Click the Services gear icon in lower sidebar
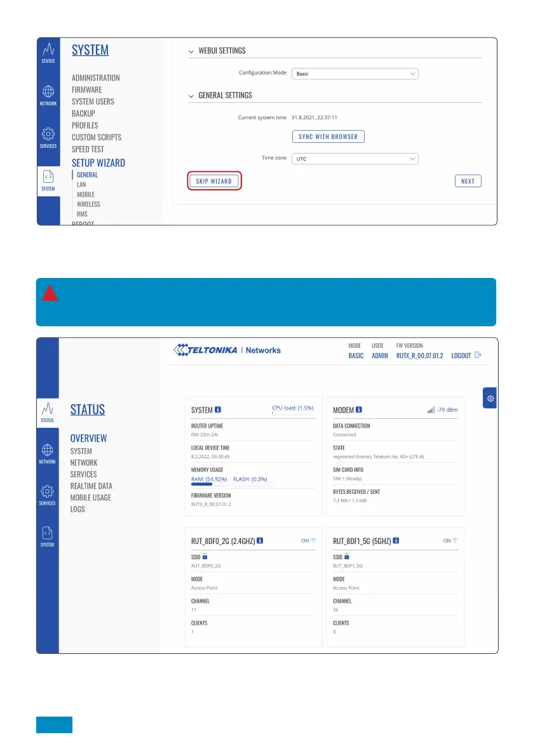The width and height of the screenshot is (533, 756). click(x=47, y=494)
